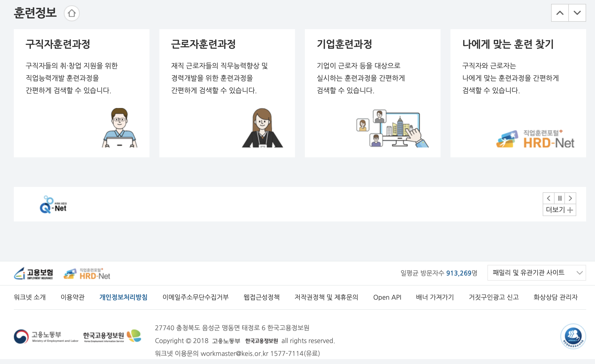Click 워크넷 소개 in footer menu

[30, 297]
